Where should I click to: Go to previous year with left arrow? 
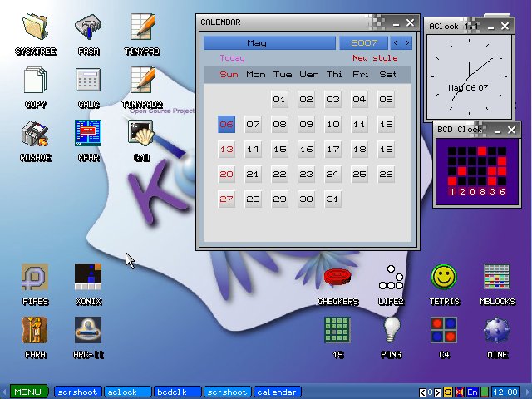coord(396,42)
